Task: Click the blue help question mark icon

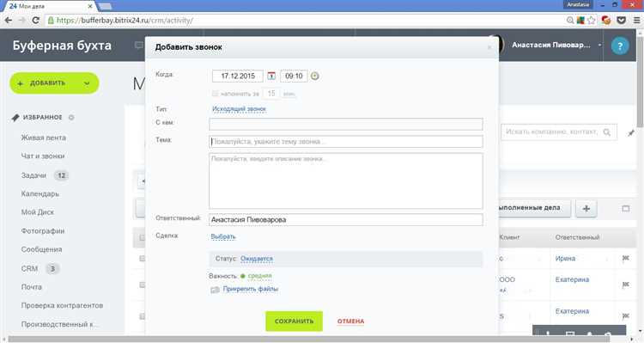Action: point(620,46)
